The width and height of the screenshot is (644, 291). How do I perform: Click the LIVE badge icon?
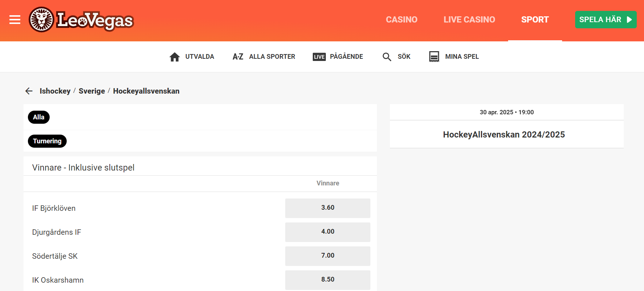pyautogui.click(x=319, y=57)
